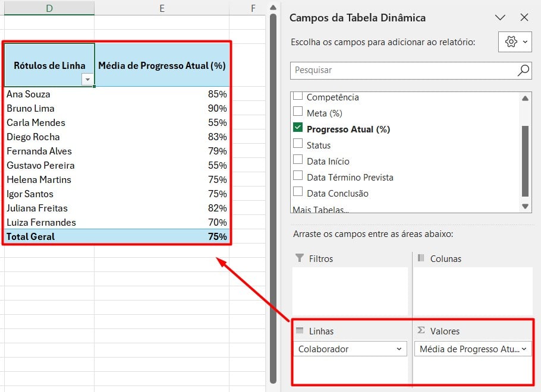Image resolution: width=541 pixels, height=392 pixels.
Task: Click the field list scrollbar thumb
Action: [525, 161]
